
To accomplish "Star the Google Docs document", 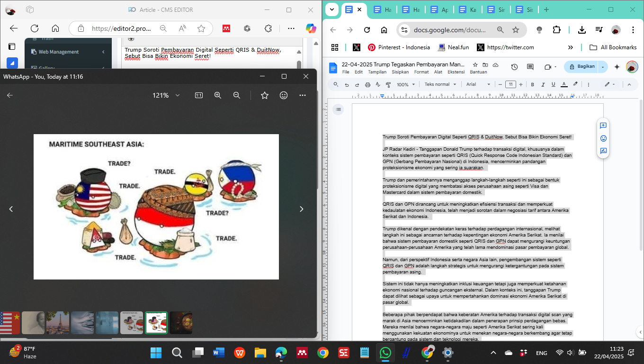I will (475, 64).
